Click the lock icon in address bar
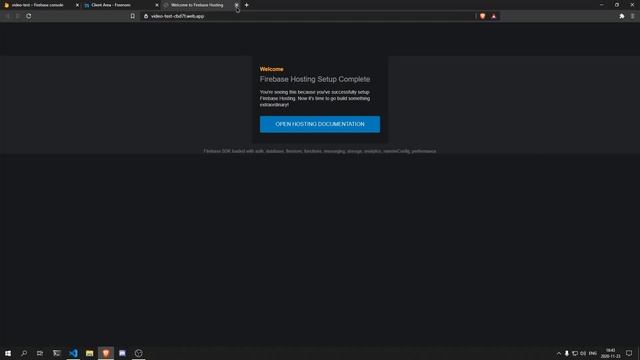This screenshot has width=640, height=360. tap(146, 16)
